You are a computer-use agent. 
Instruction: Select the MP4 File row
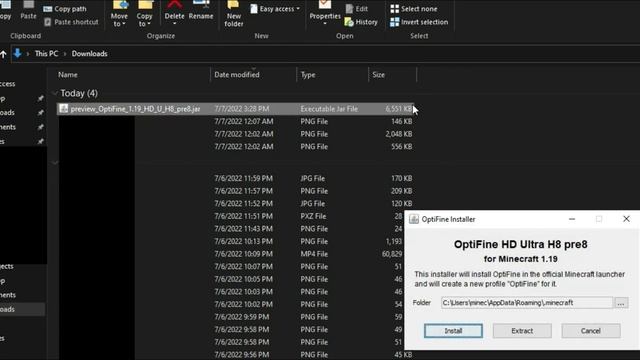(x=231, y=254)
